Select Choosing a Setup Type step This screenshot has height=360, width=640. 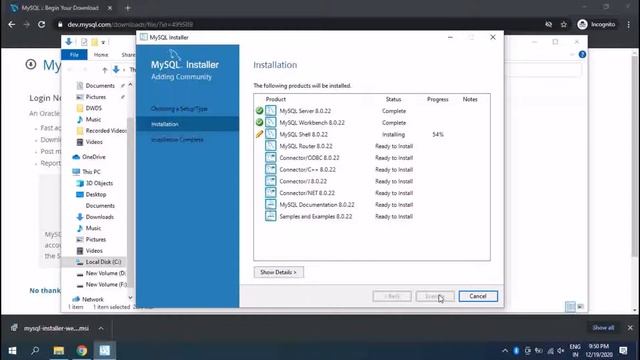(x=179, y=109)
